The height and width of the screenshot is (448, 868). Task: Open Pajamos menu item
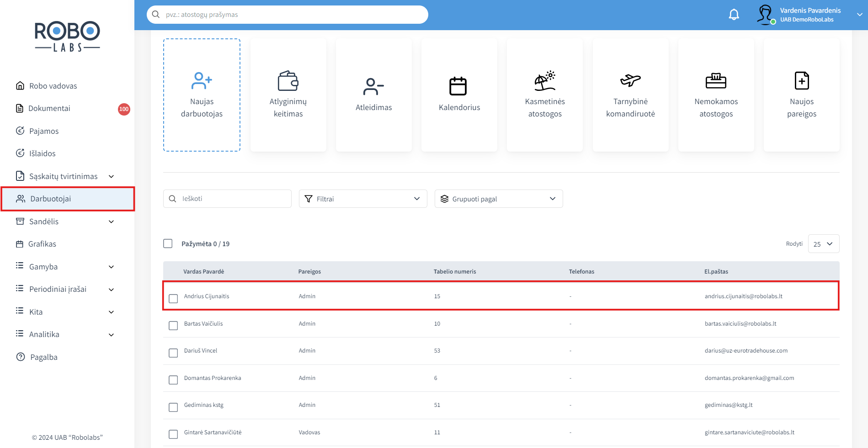[44, 131]
